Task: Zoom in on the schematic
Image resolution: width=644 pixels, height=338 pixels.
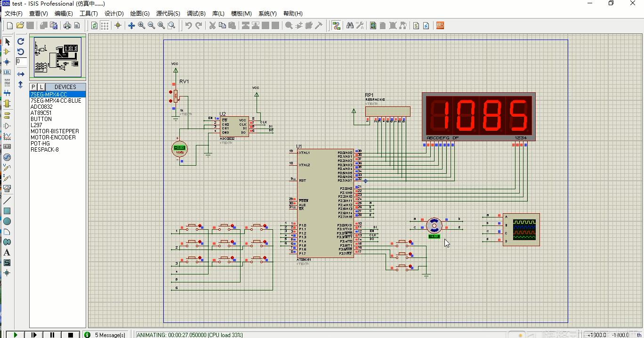Action: pos(141,25)
